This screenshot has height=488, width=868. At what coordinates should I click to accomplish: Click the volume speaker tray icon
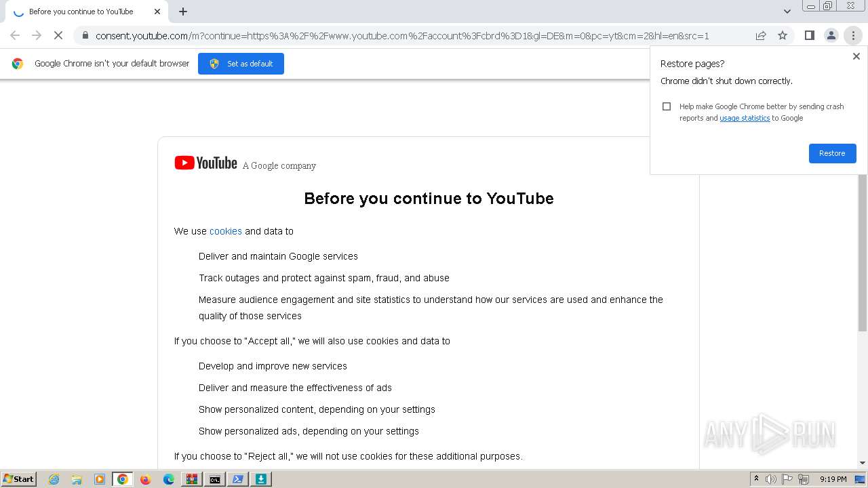click(x=771, y=479)
